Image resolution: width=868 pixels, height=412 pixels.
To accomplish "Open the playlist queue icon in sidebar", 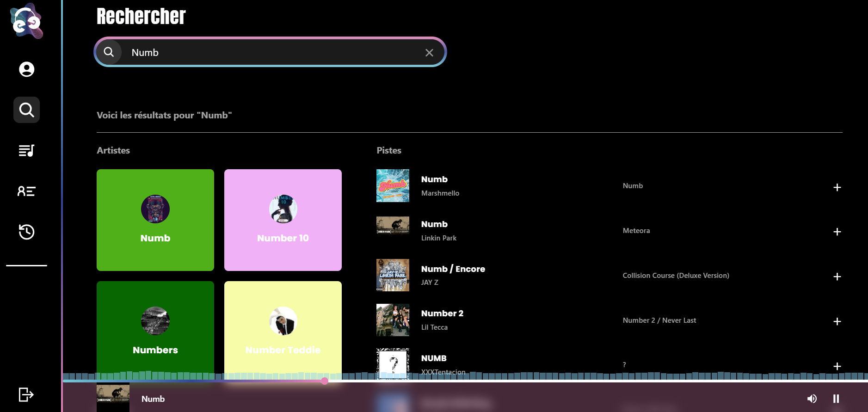I will click(x=26, y=151).
